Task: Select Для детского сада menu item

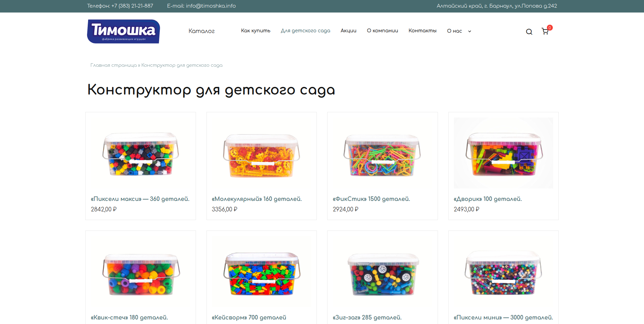Action: point(305,31)
